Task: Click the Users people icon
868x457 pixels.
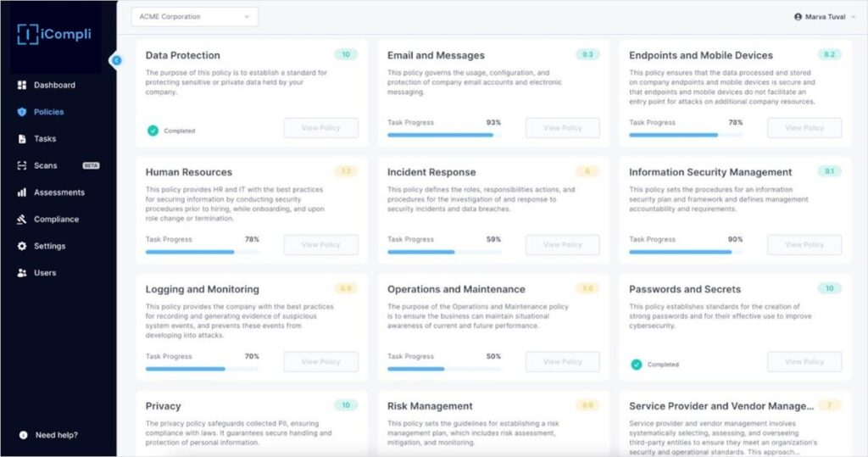Action: tap(22, 273)
